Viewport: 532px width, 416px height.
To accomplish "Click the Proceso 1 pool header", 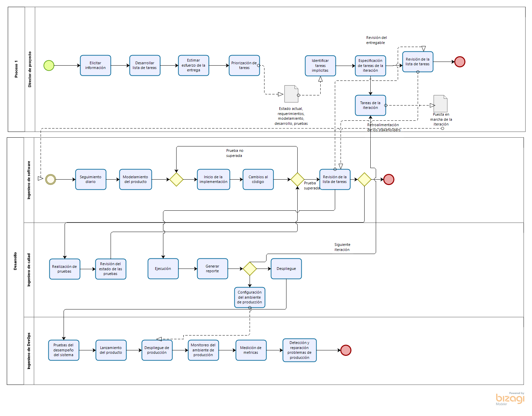I will coord(16,69).
